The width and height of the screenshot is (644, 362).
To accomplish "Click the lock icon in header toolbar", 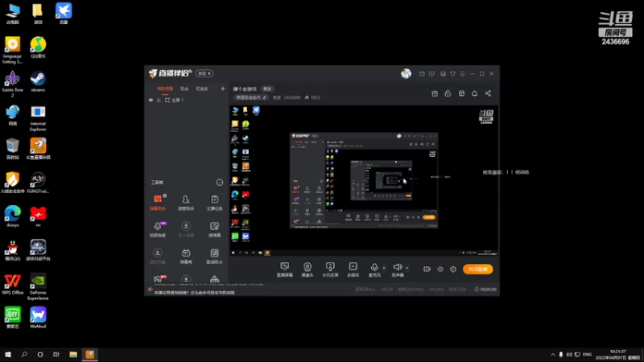I will 448,93.
